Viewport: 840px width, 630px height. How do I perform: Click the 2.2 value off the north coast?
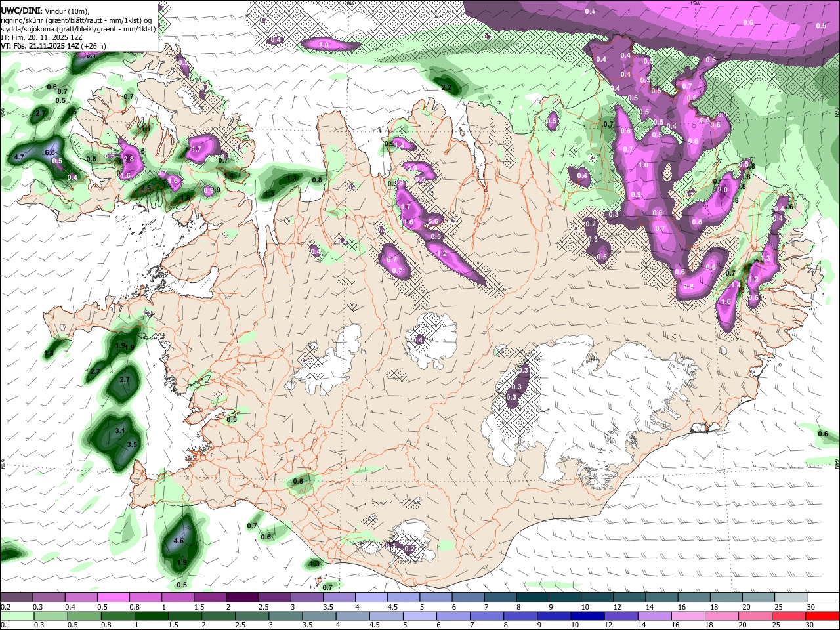447,87
